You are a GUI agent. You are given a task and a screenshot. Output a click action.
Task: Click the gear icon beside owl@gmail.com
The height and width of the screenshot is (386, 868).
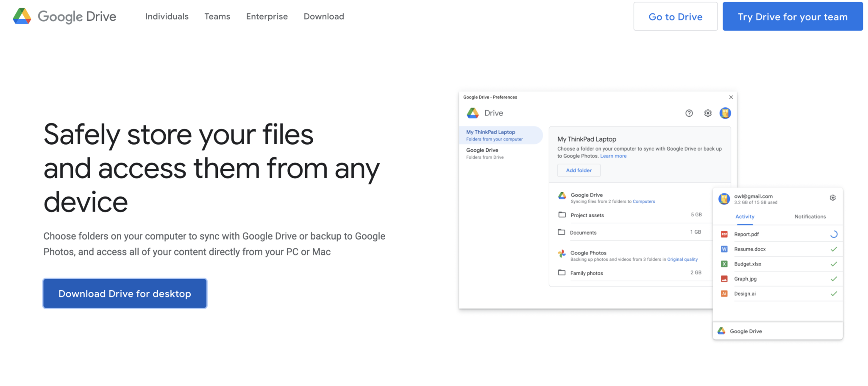click(832, 198)
